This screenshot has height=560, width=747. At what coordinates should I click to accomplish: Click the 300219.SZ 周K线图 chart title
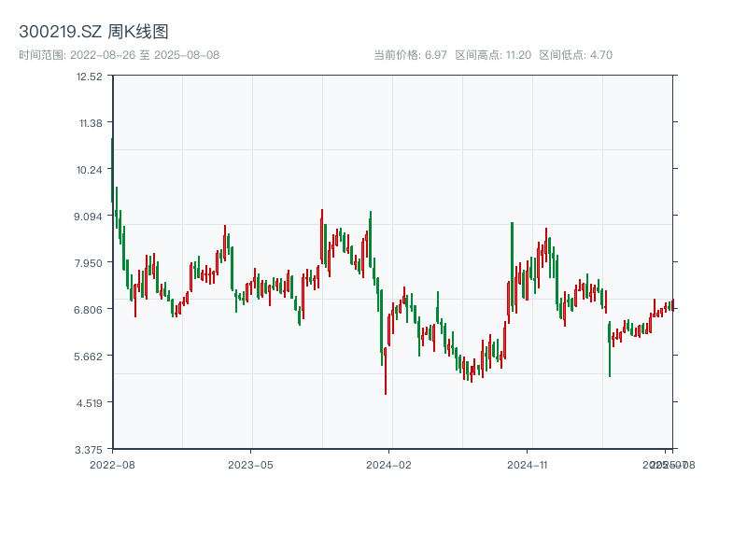click(93, 32)
